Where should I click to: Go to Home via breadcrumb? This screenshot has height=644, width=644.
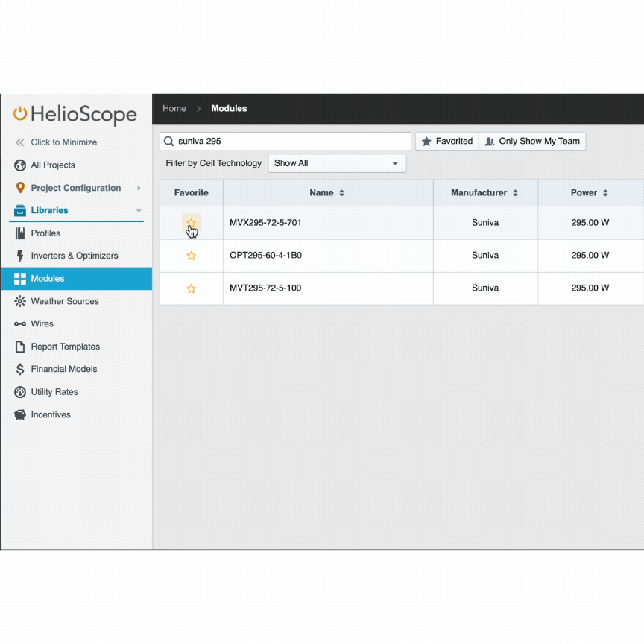tap(174, 108)
